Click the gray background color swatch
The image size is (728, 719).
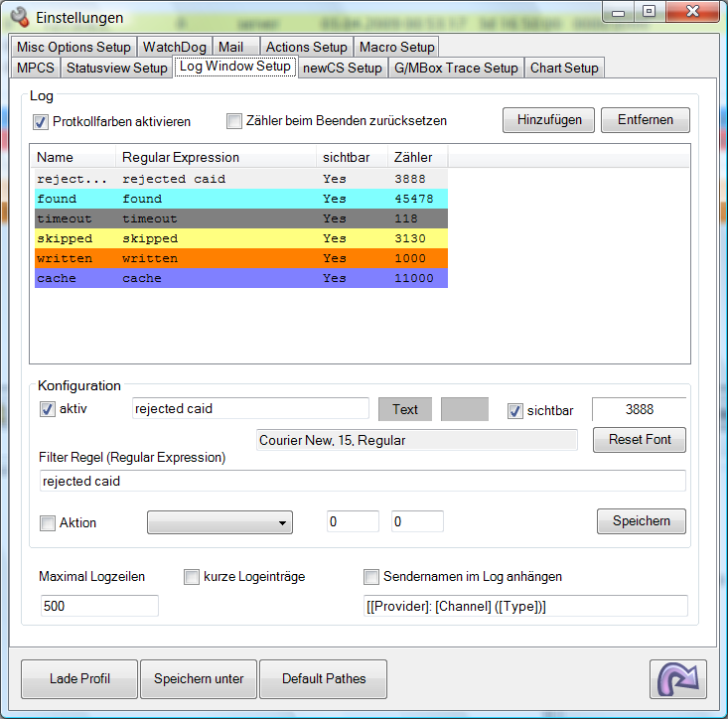(464, 409)
